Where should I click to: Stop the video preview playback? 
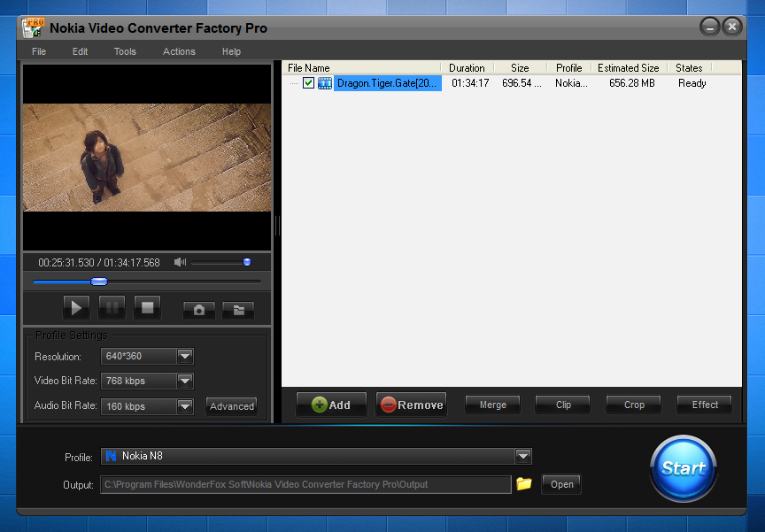click(x=147, y=308)
